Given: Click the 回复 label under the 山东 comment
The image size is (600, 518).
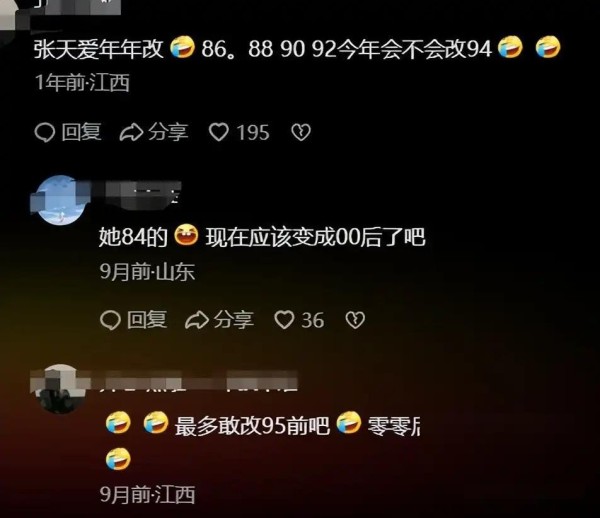Looking at the screenshot, I should [x=147, y=319].
